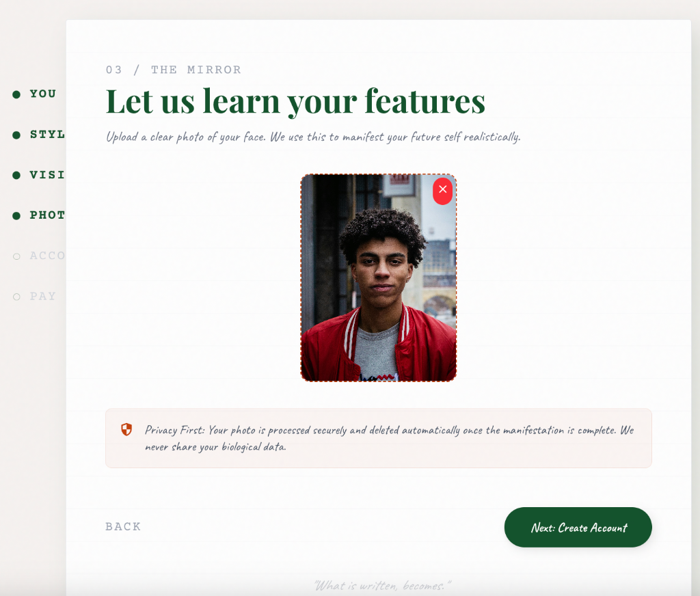Click the filled dot beside YOU
The width and height of the screenshot is (700, 596).
pyautogui.click(x=16, y=94)
